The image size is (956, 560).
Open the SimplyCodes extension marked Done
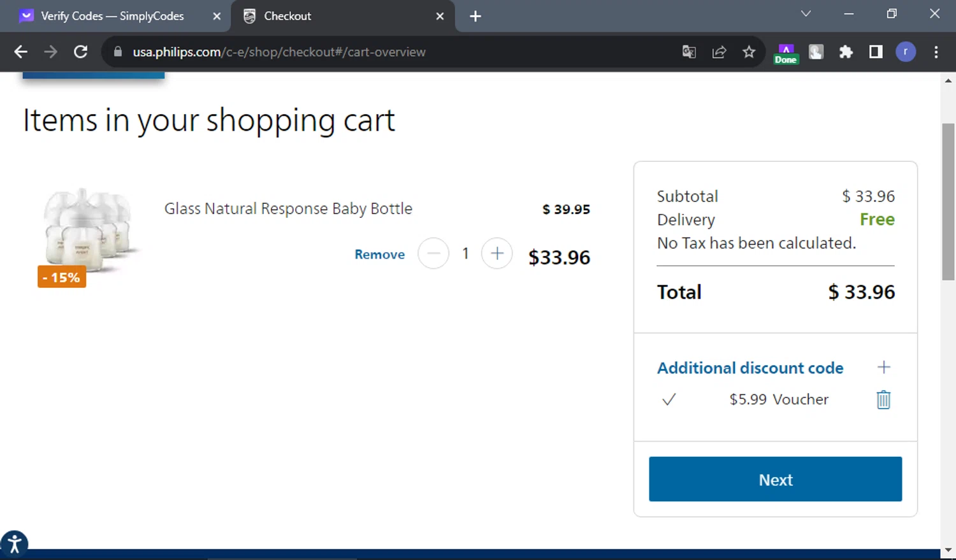click(786, 54)
